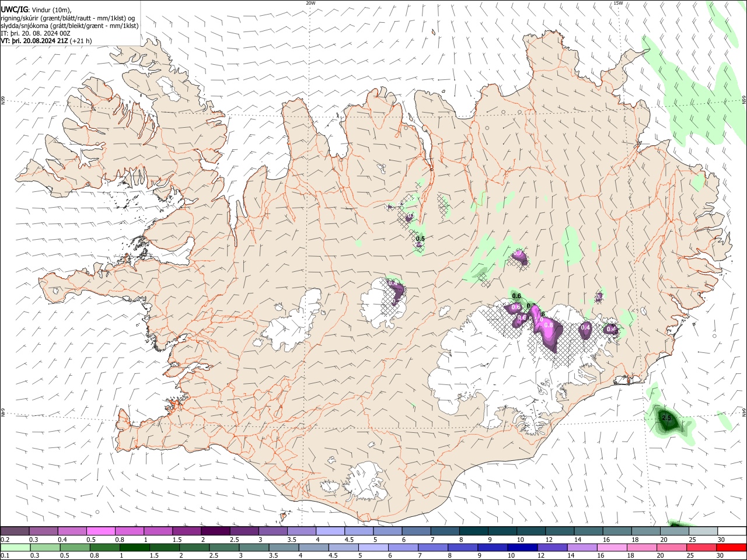Image resolution: width=747 pixels, height=560 pixels.
Task: Click the '15W' longitude label
Action: point(618,3)
